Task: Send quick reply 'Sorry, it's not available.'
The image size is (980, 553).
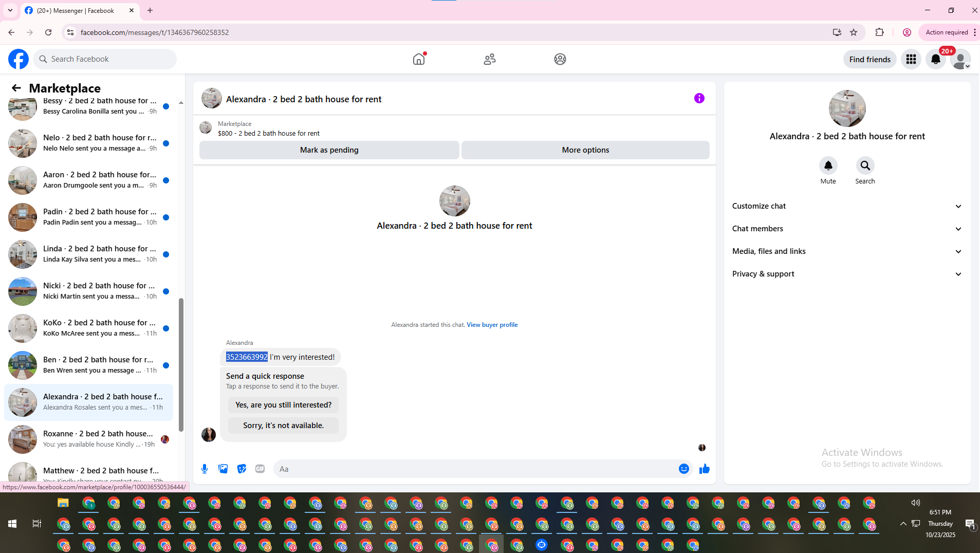Action: (x=283, y=426)
